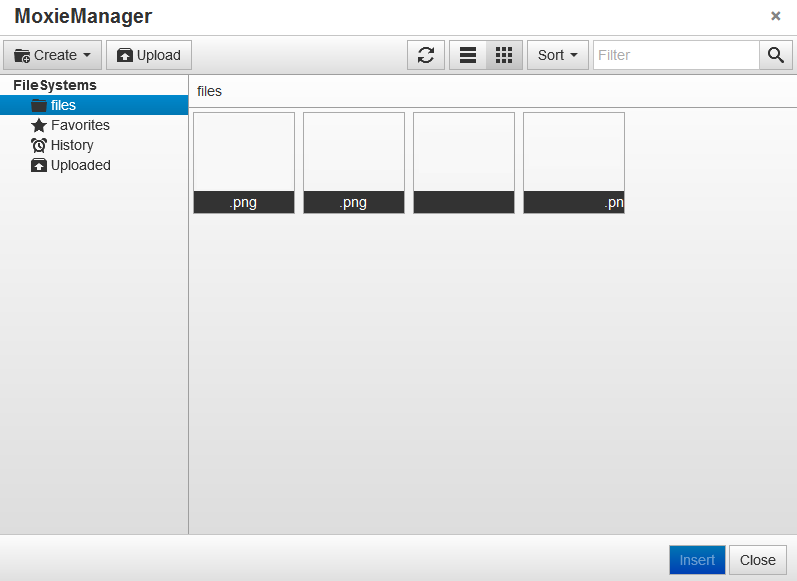The image size is (797, 581).
Task: Open Favorites in the sidebar
Action: point(80,125)
